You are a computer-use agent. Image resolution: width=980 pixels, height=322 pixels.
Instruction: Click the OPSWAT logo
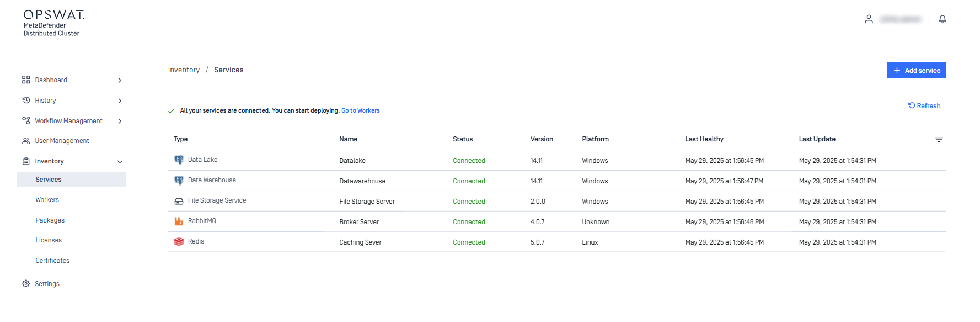coord(54,15)
